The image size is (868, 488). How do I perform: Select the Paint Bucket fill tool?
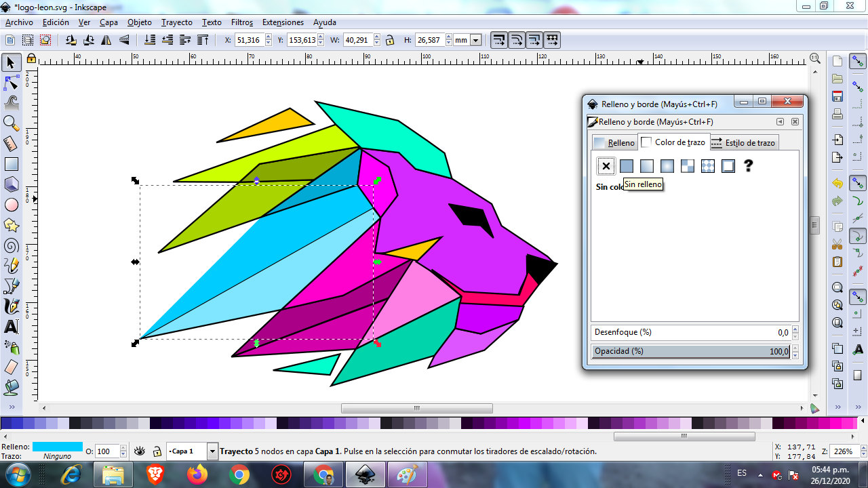click(x=11, y=388)
